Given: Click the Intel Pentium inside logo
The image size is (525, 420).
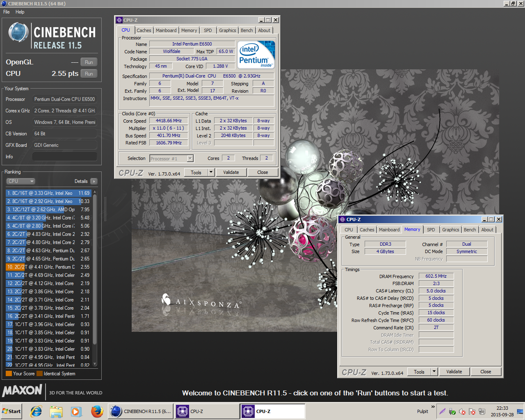Looking at the screenshot, I should [x=256, y=55].
